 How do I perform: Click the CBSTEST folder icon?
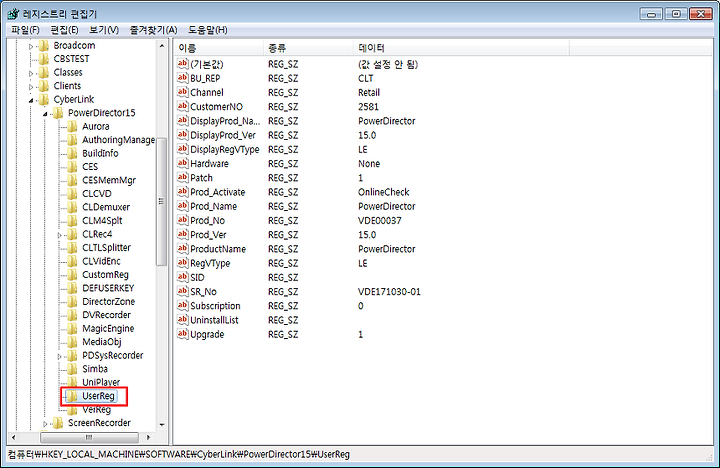click(44, 59)
